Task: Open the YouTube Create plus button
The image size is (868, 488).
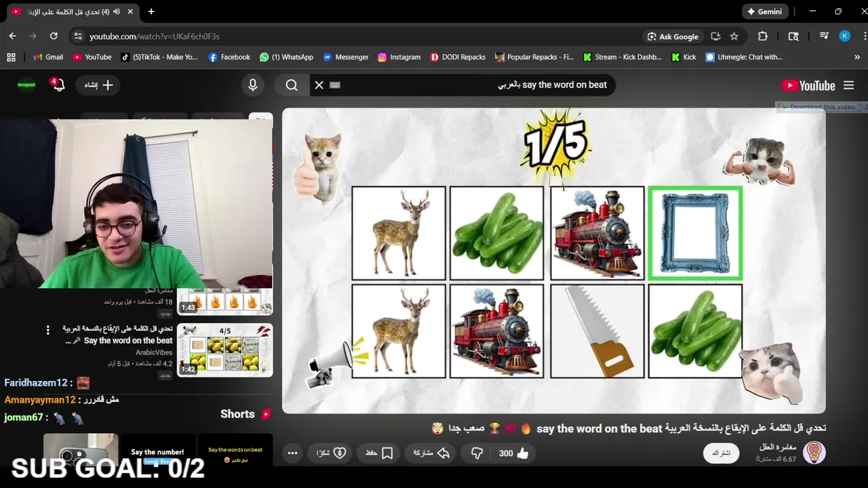Action: [98, 85]
